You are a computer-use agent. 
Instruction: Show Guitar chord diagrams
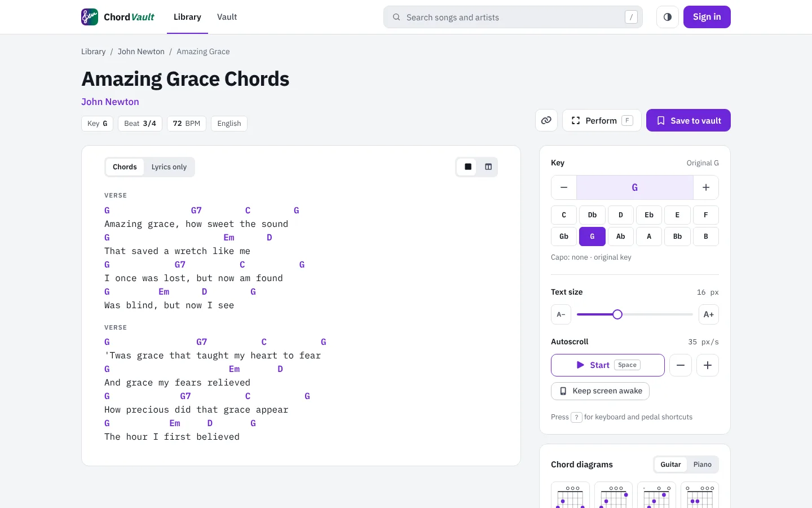click(x=670, y=465)
